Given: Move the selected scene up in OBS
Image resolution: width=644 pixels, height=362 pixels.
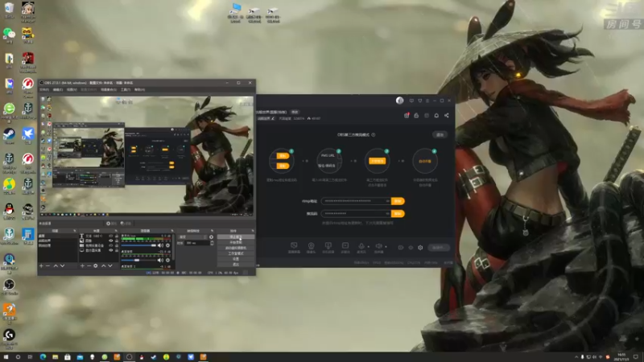Looking at the screenshot, I should tap(56, 266).
